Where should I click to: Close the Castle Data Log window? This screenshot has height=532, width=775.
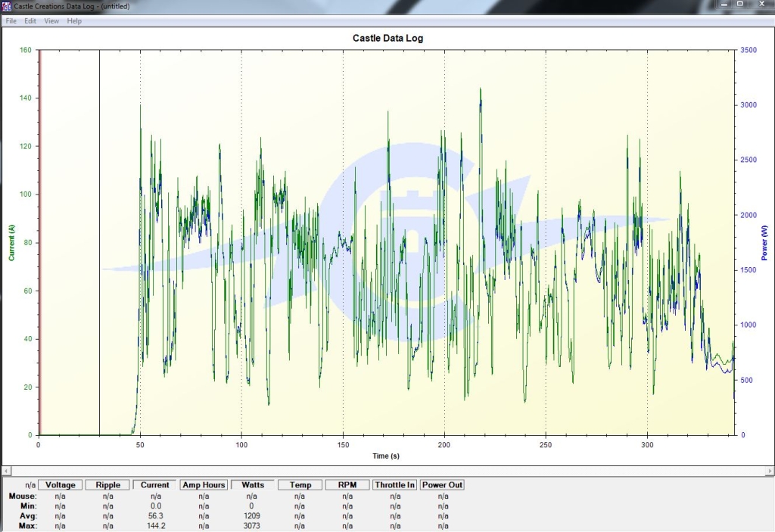pos(761,4)
